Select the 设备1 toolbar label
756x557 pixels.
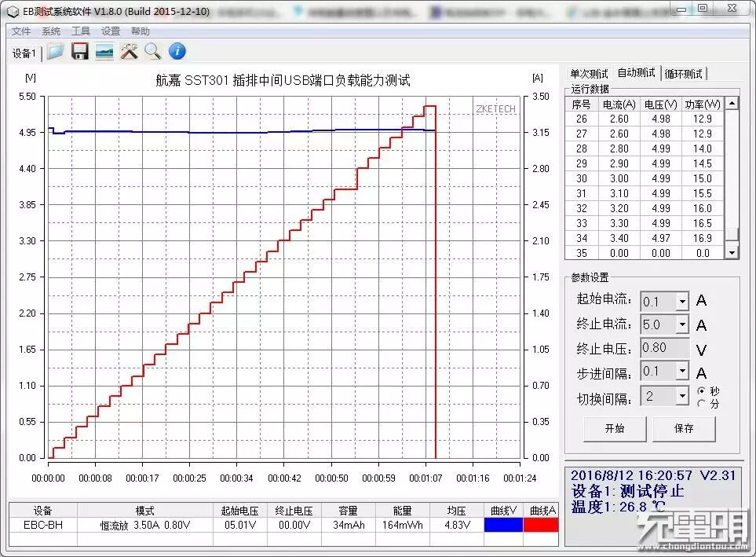coord(24,53)
